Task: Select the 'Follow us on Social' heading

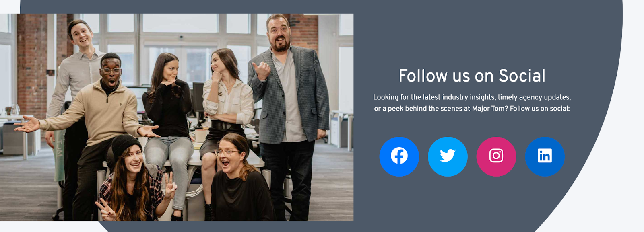Action: [x=472, y=76]
